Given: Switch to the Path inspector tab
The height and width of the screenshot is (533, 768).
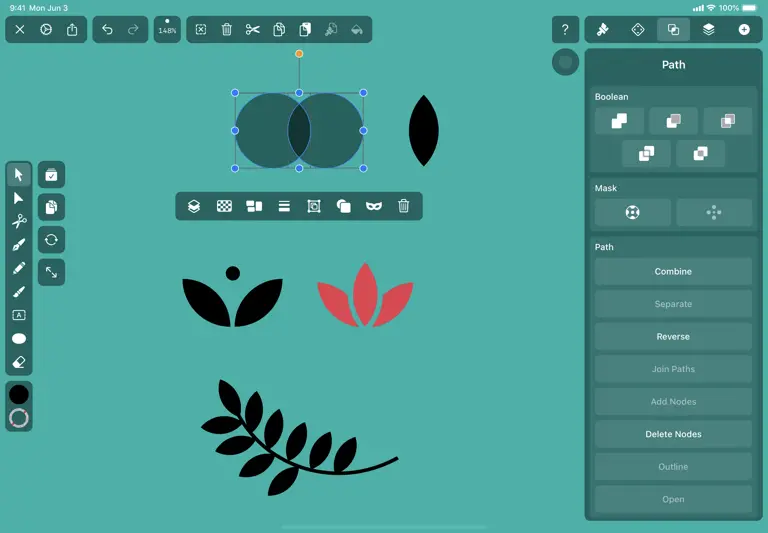Looking at the screenshot, I should click(x=673, y=30).
